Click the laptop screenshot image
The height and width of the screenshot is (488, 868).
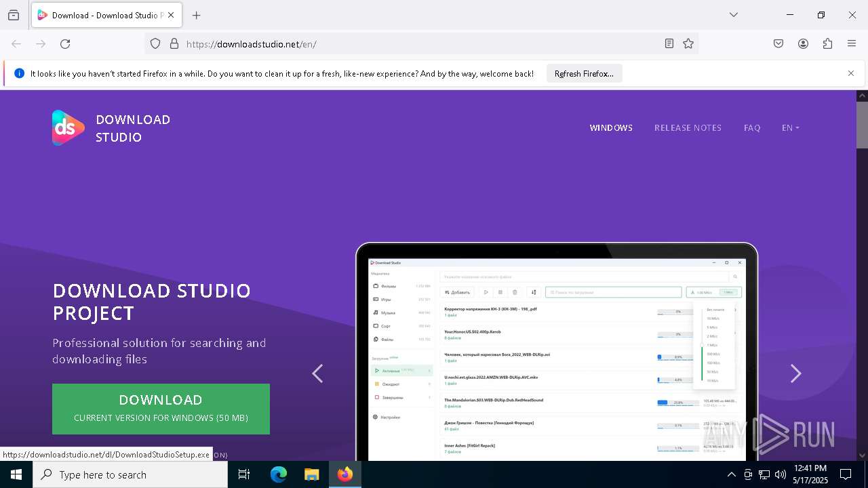coord(557,352)
